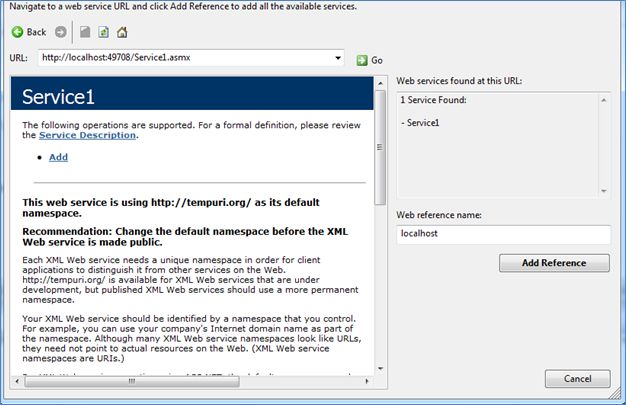Click the services list scroll down arrow
Image resolution: width=626 pixels, height=405 pixels.
604,191
